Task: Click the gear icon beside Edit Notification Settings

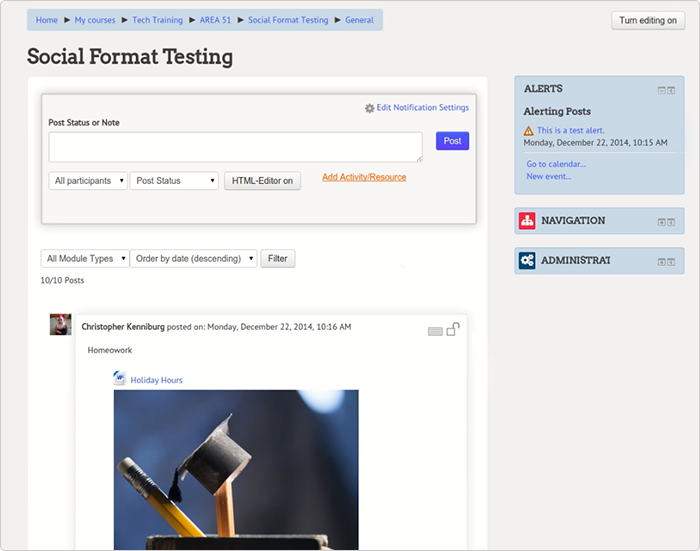Action: 369,108
